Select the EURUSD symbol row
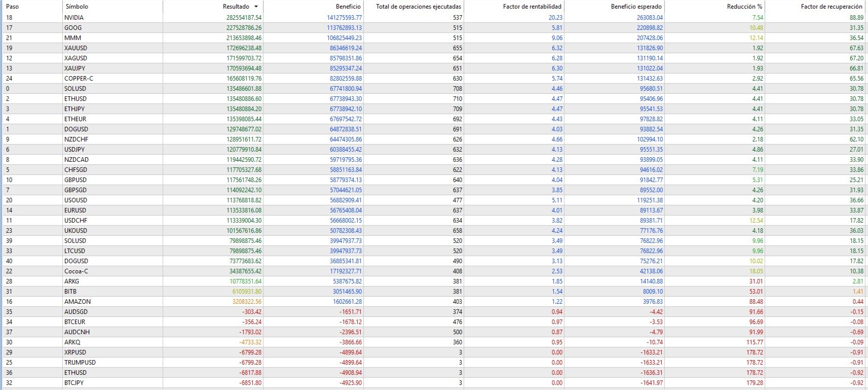868x390 pixels. 434,210
